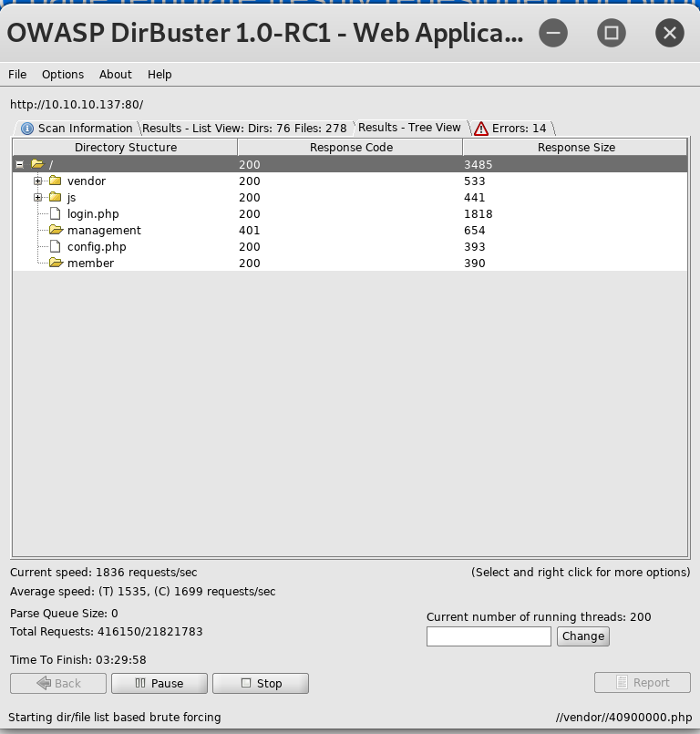Click the //vendor//40900000.php status text
Viewport: 700px width, 734px height.
click(623, 718)
